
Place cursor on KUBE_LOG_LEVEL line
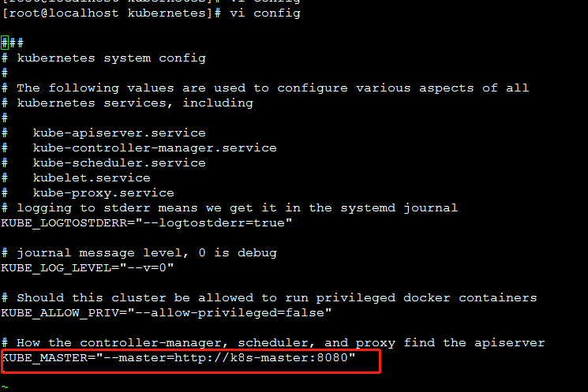(88, 268)
